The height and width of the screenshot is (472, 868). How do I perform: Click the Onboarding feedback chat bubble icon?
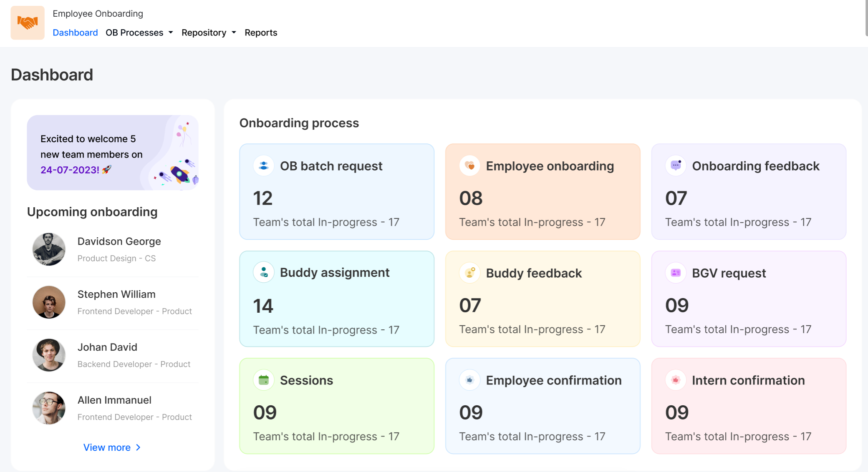pyautogui.click(x=676, y=166)
